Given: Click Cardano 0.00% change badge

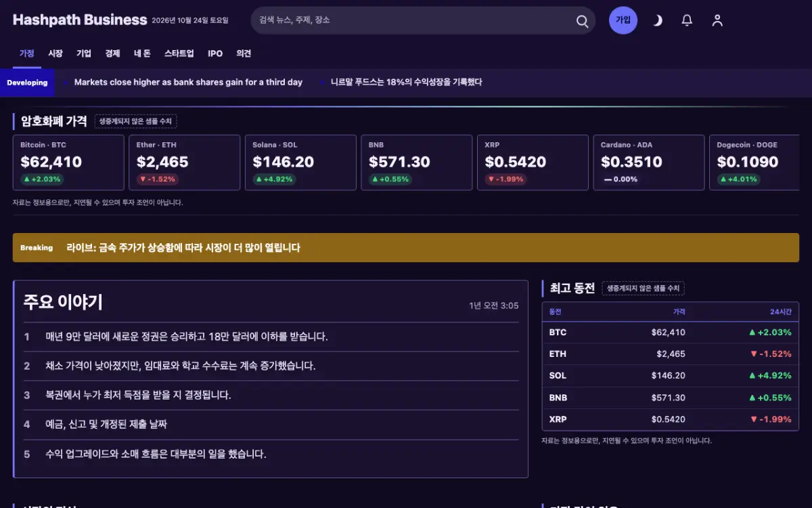Looking at the screenshot, I should point(621,179).
